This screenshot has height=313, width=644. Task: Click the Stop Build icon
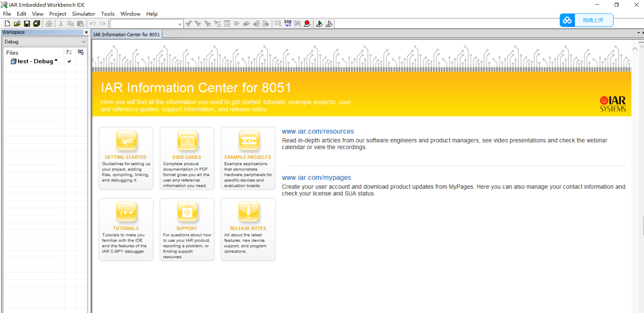[x=297, y=24]
